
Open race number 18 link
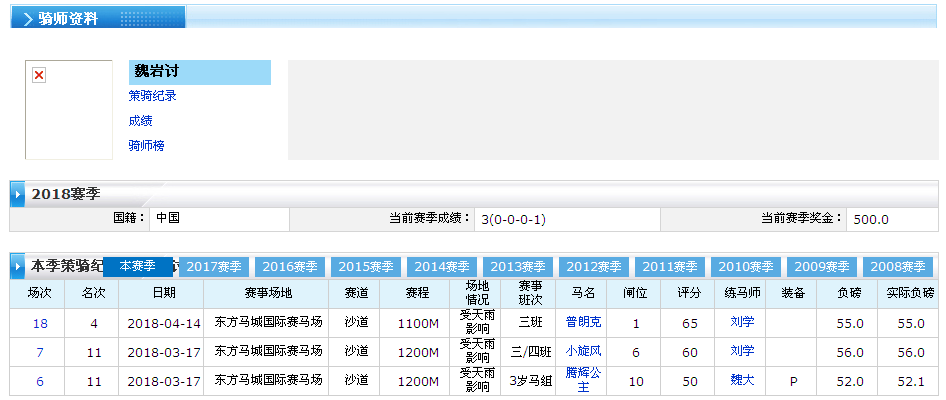40,324
